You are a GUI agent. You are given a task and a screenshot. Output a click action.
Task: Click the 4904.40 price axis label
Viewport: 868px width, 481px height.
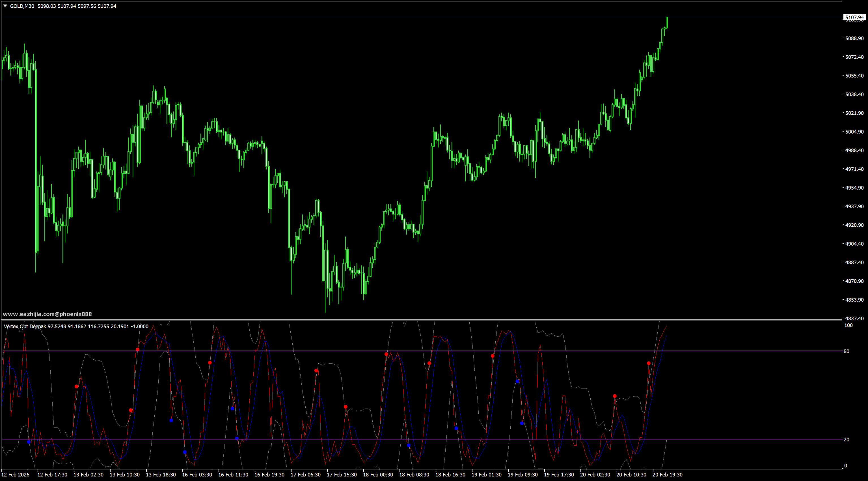pyautogui.click(x=854, y=244)
